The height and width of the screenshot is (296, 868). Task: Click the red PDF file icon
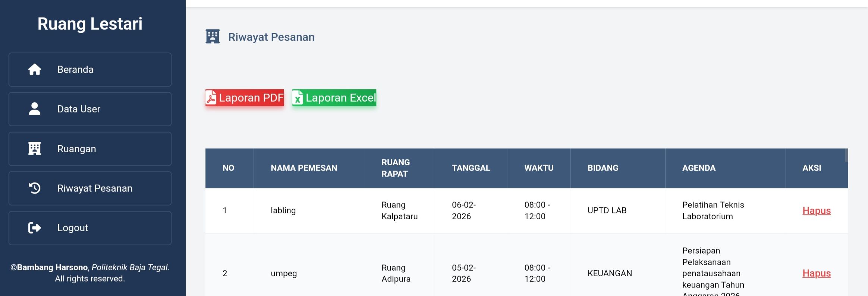211,98
